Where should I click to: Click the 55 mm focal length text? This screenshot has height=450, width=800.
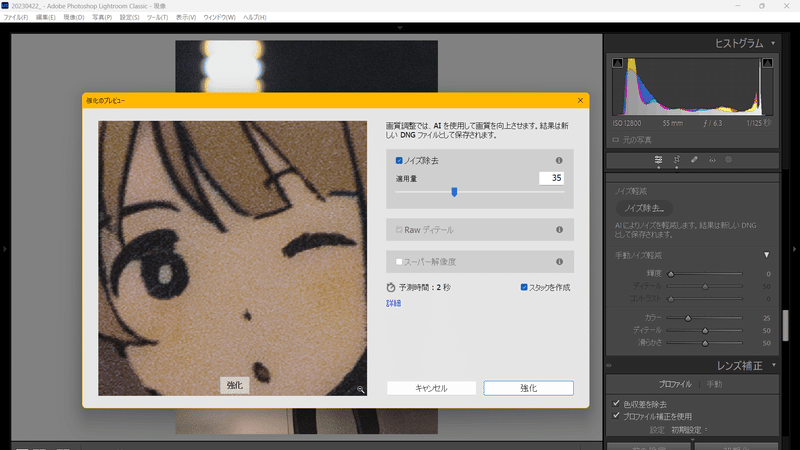click(x=672, y=123)
